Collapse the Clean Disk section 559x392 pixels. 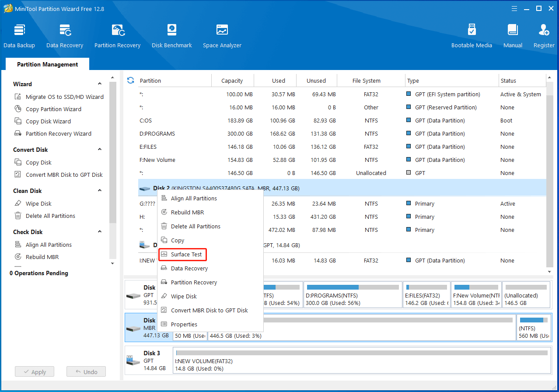pyautogui.click(x=100, y=191)
